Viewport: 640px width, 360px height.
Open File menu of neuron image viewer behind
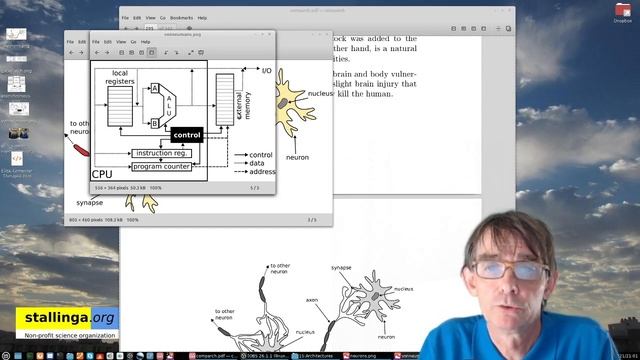coord(70,42)
